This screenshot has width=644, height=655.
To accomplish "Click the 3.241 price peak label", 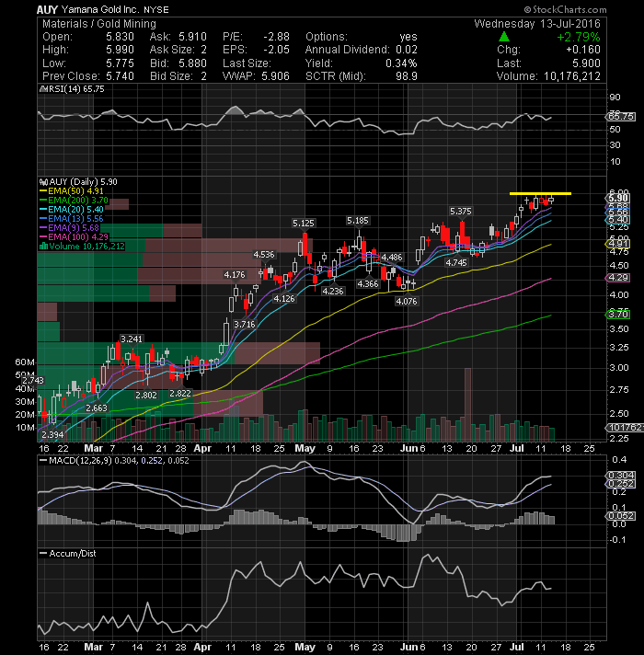I will tap(132, 339).
